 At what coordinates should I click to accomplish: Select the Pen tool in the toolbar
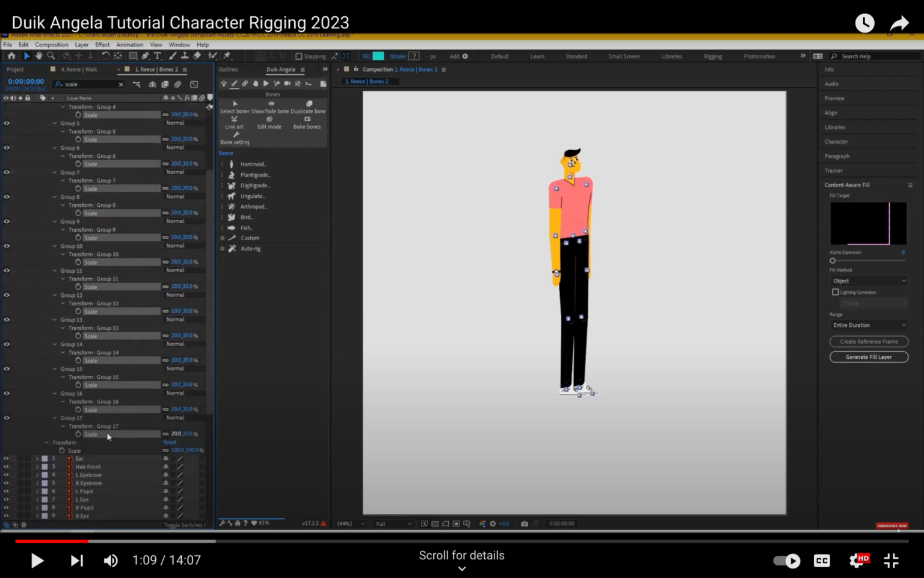click(144, 55)
